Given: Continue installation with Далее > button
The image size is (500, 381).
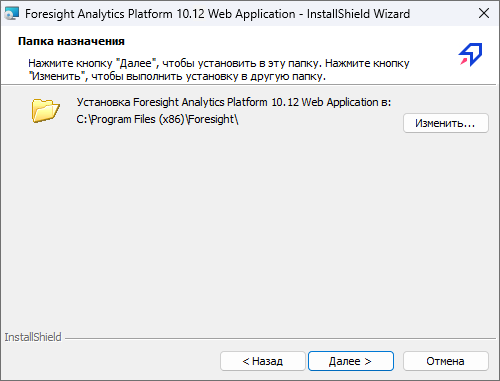Looking at the screenshot, I should pos(351,361).
